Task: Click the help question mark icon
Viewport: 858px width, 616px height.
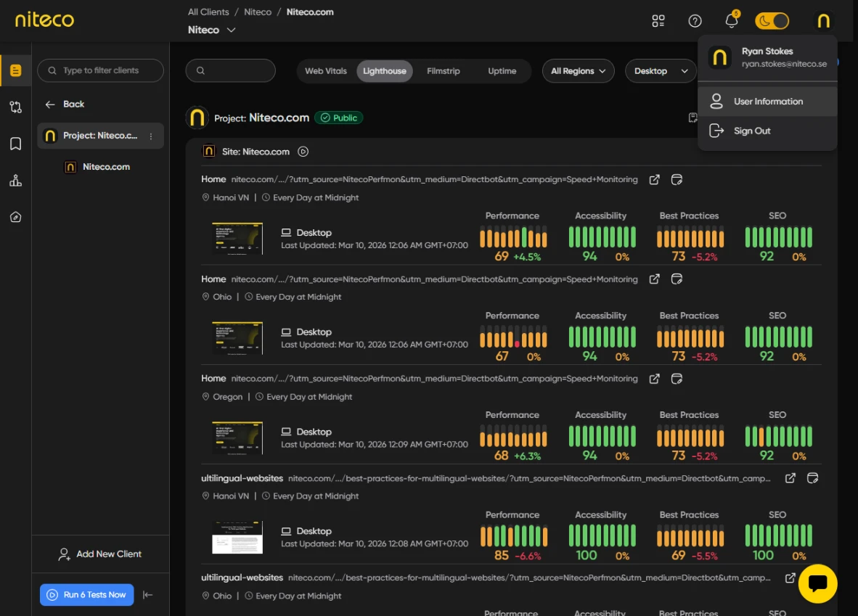Action: pyautogui.click(x=695, y=21)
